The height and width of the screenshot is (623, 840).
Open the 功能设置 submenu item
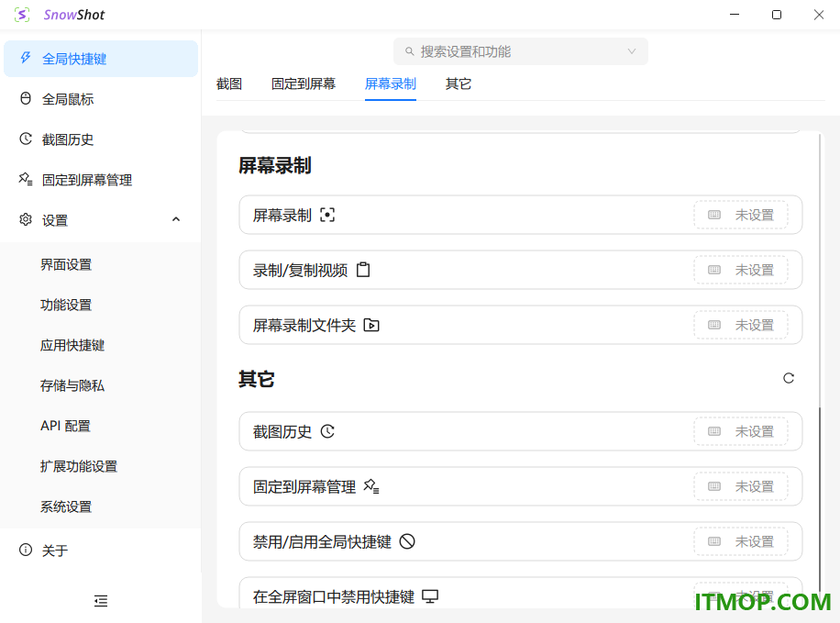tap(101, 305)
